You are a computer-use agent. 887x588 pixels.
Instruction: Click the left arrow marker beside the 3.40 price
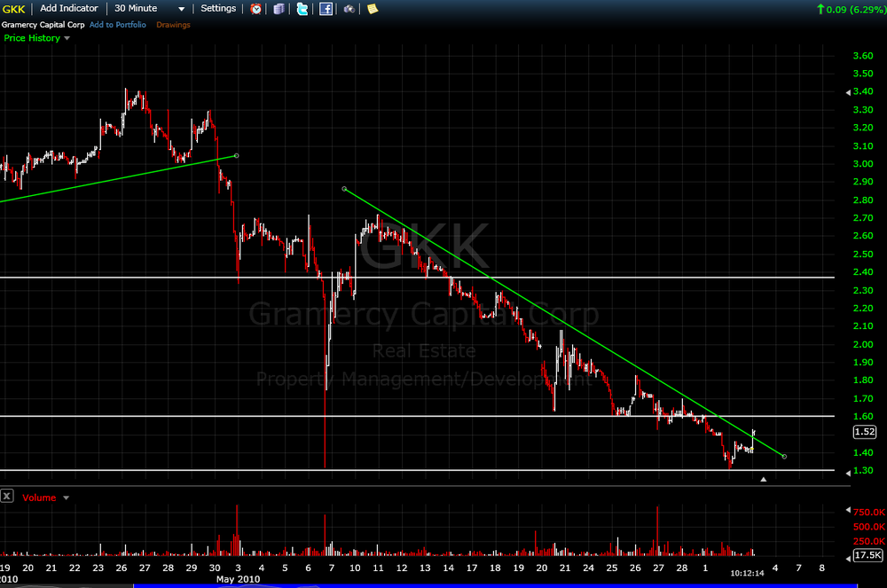click(848, 92)
